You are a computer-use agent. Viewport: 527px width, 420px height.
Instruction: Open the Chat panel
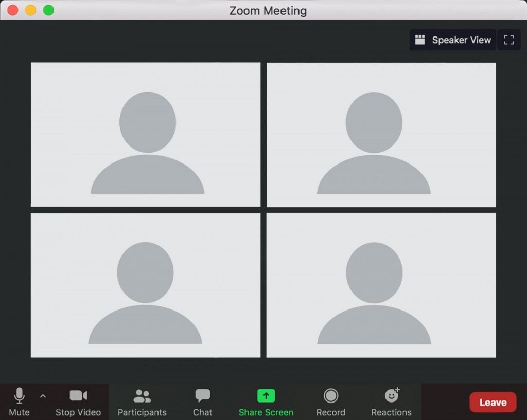(202, 401)
